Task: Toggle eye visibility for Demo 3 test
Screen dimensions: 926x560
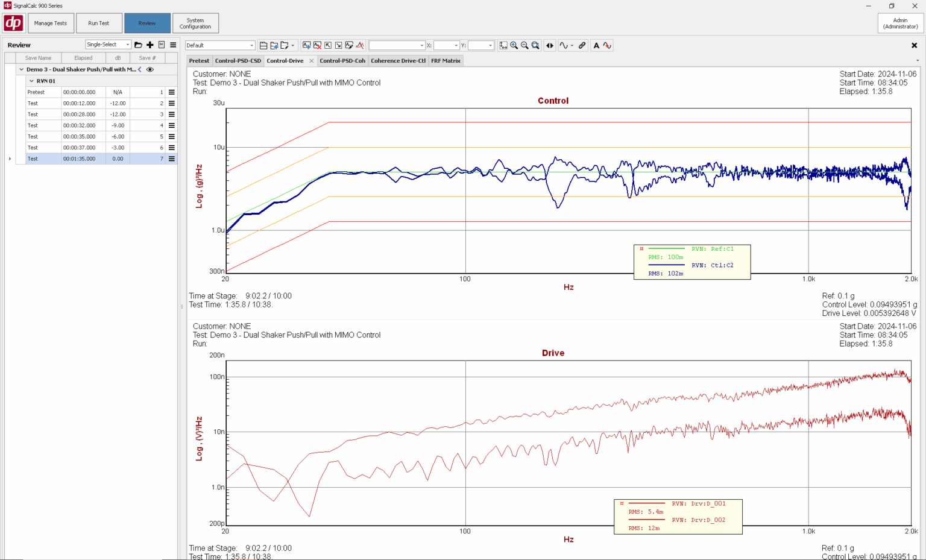Action: 150,69
